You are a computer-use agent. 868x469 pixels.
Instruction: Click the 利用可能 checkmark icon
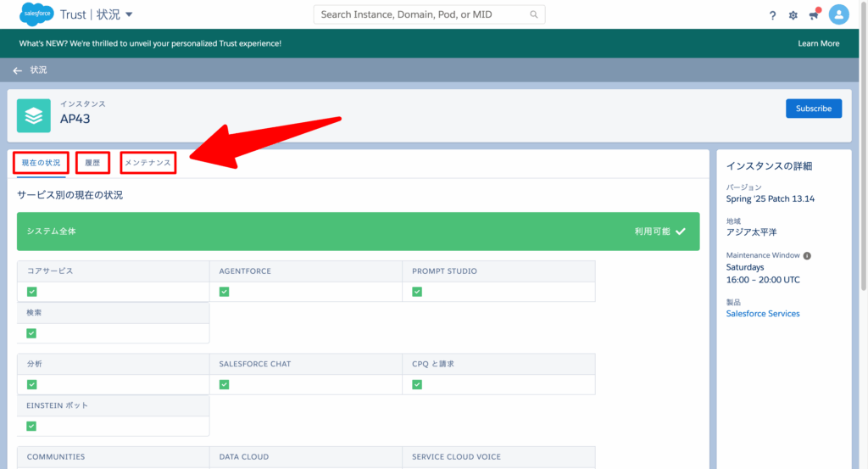coord(681,232)
